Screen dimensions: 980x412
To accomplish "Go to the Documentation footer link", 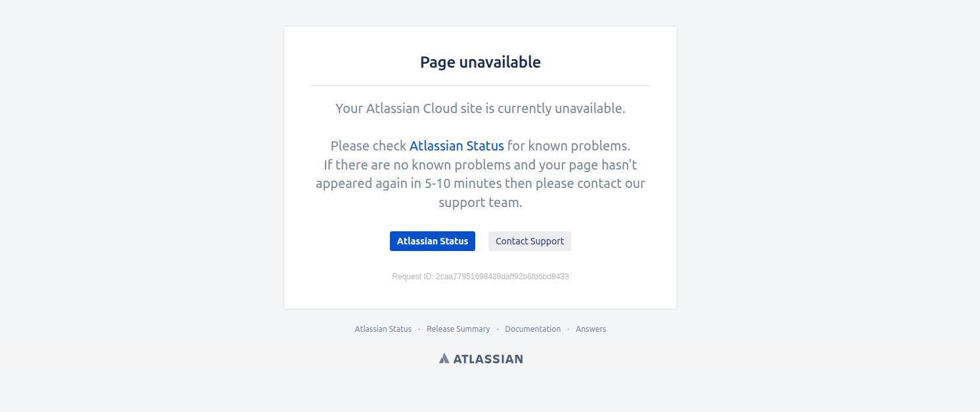I will 533,329.
